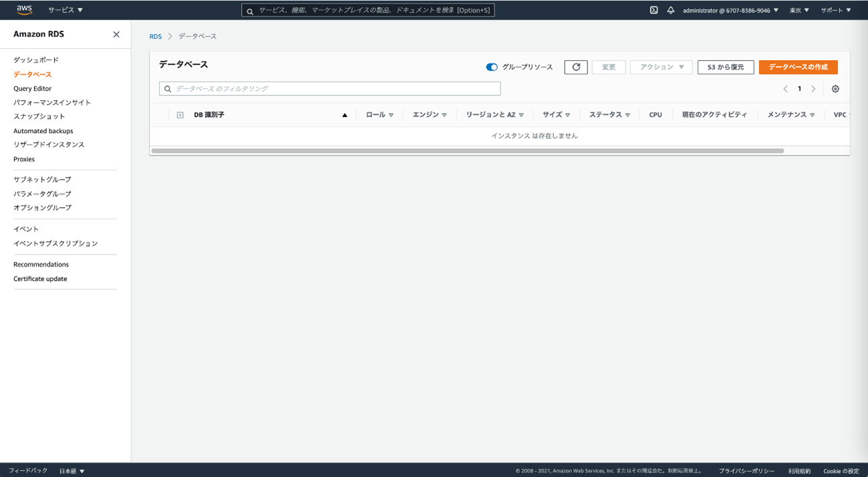Click the AWS logo home icon
Image resolution: width=868 pixels, height=477 pixels.
coord(24,10)
